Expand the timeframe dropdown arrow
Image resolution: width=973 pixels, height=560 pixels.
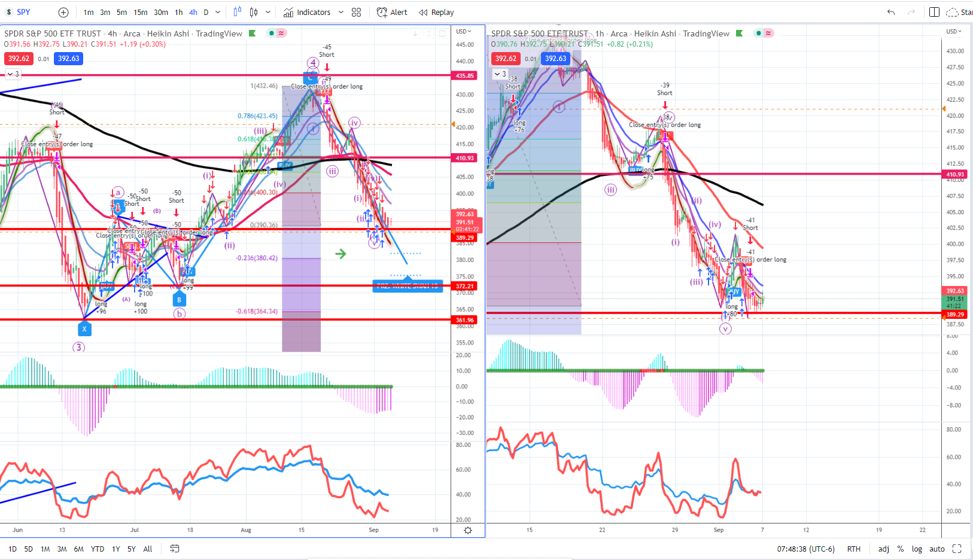click(x=218, y=12)
